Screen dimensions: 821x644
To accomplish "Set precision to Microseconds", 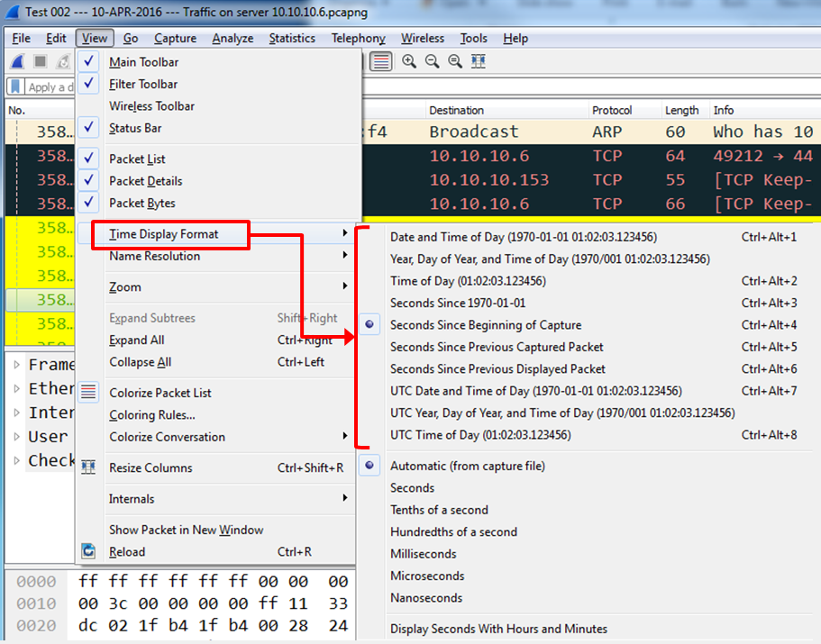I will click(427, 576).
